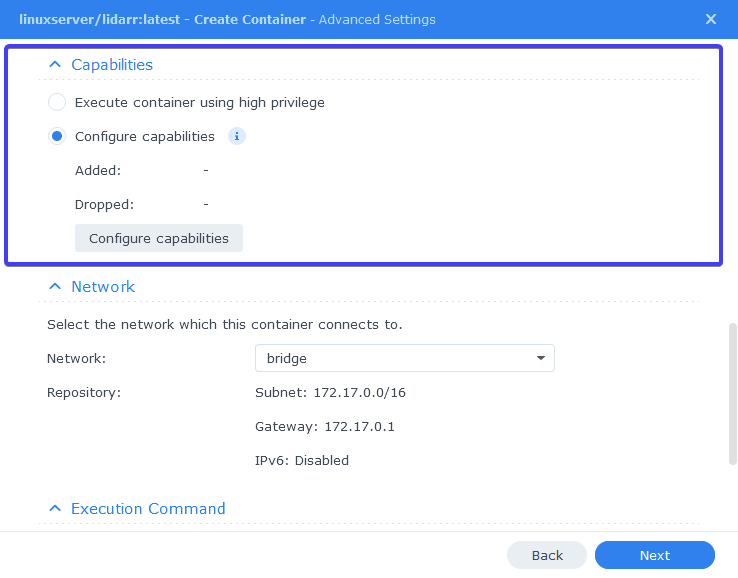Click the Gateway 172.17.0.1 text
Viewport: 738px width, 578px height.
pos(325,426)
